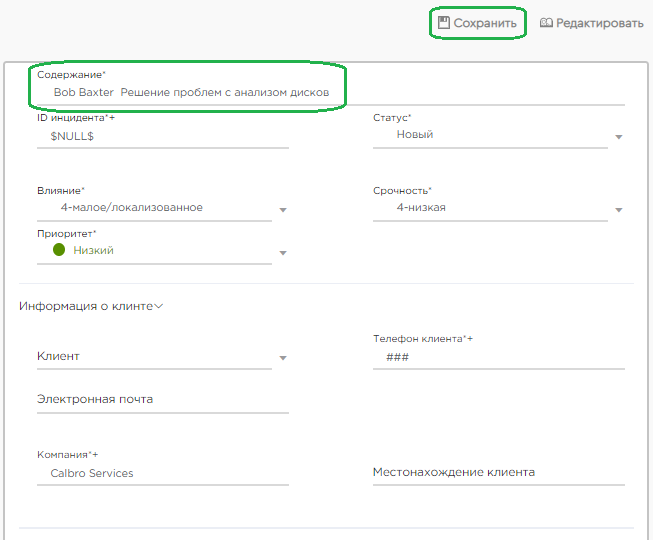Select the 4-низкая urgency value
The width and height of the screenshot is (653, 540).
(x=421, y=207)
